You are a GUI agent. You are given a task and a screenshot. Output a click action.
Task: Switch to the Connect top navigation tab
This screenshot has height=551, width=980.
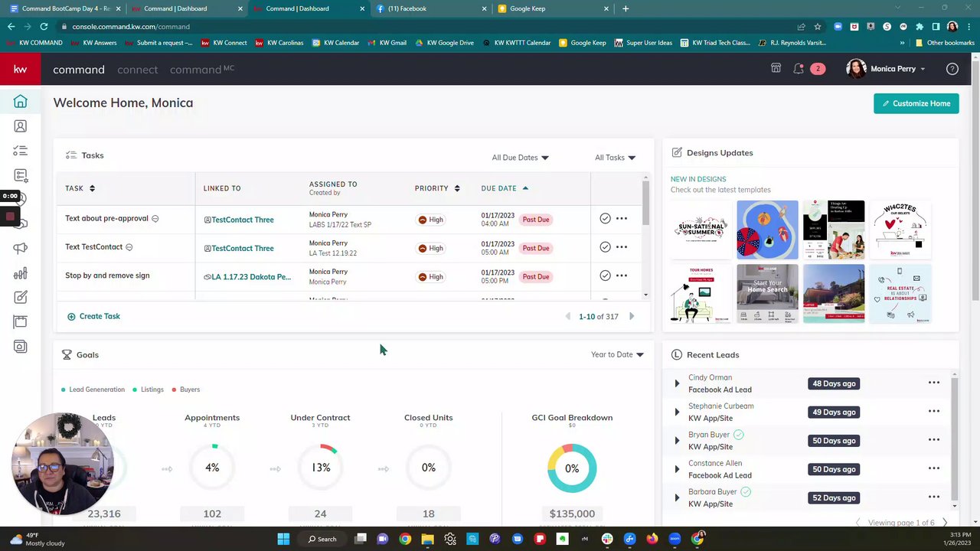pyautogui.click(x=138, y=70)
